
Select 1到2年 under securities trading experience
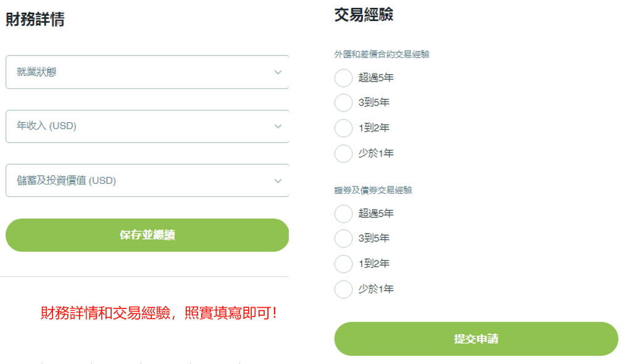click(x=343, y=263)
